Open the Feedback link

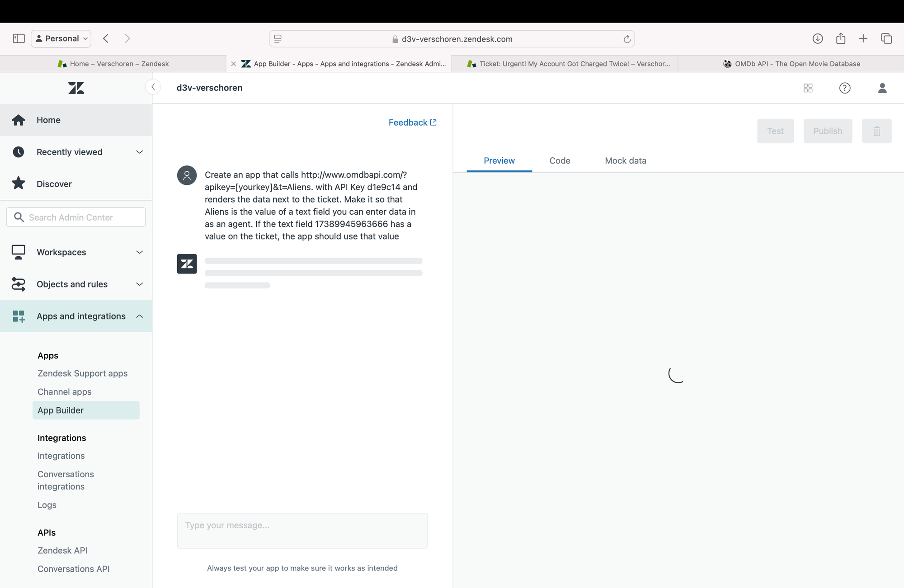(x=412, y=122)
